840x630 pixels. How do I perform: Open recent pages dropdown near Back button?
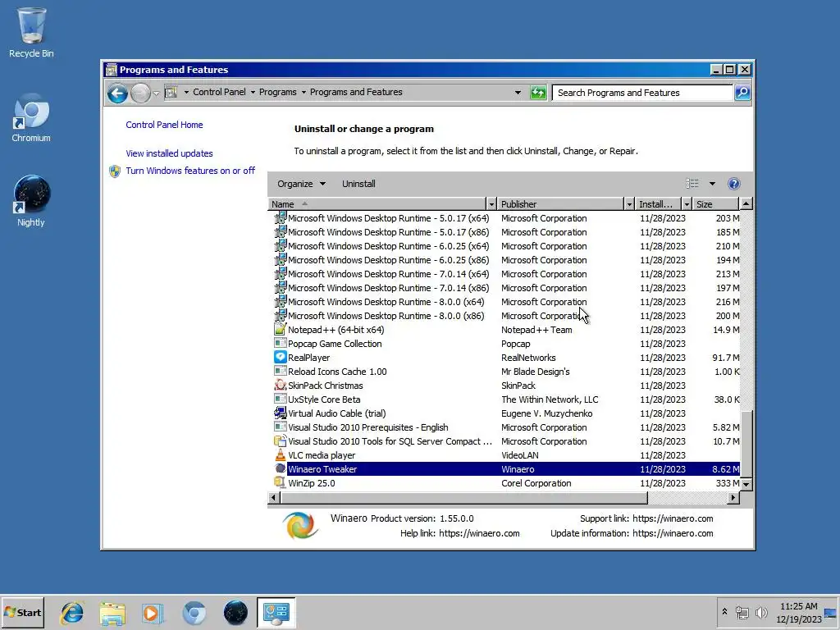point(156,94)
